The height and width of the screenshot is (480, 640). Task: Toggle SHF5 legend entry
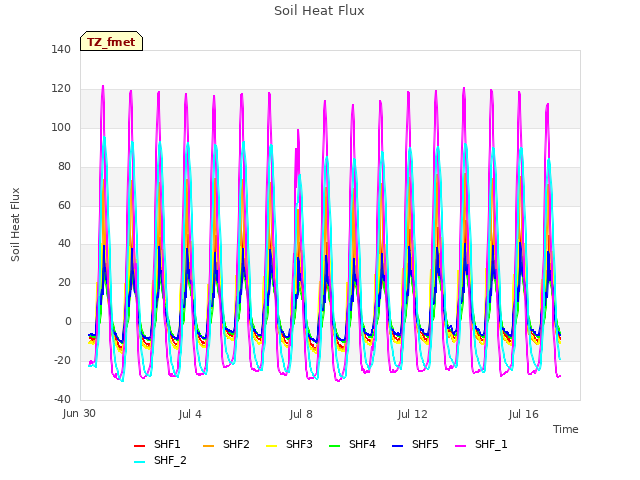[415, 444]
